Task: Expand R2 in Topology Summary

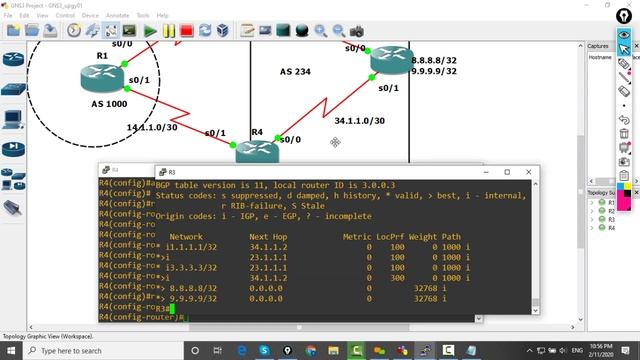Action: [592, 211]
